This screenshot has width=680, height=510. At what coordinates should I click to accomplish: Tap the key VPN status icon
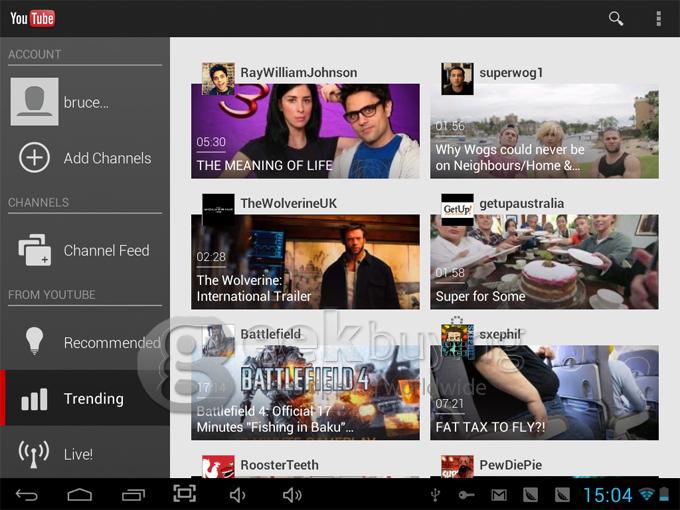[466, 495]
